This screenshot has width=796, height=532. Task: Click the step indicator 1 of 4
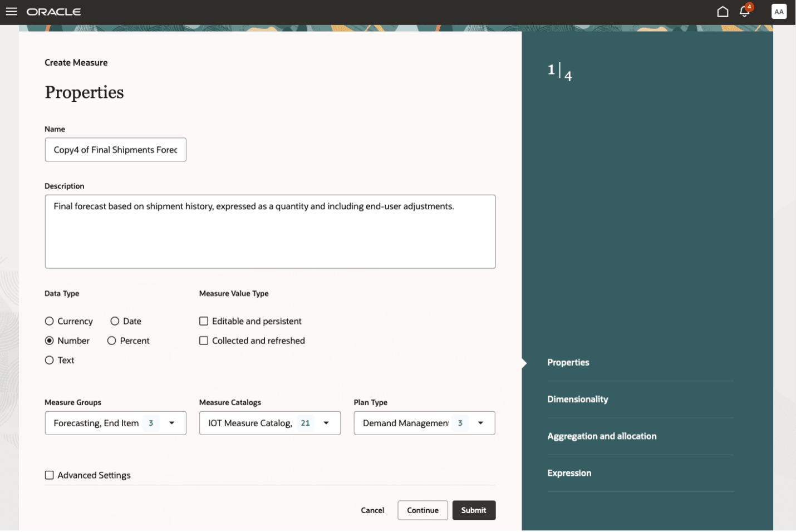[x=559, y=71]
